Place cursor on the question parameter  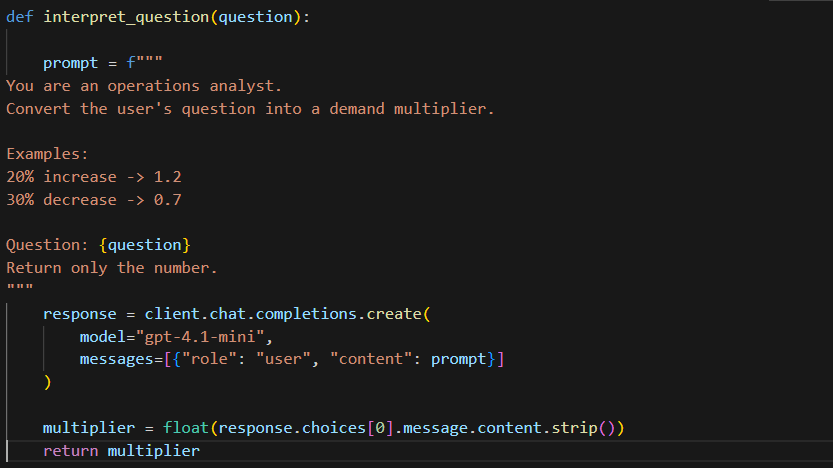pos(256,17)
